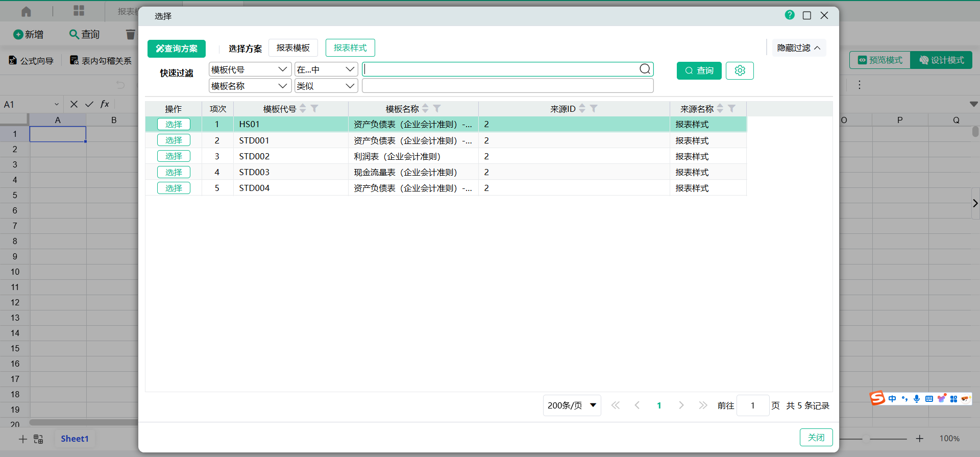Select the 报表样式 scheme tab
The width and height of the screenshot is (980, 457).
pyautogui.click(x=350, y=48)
